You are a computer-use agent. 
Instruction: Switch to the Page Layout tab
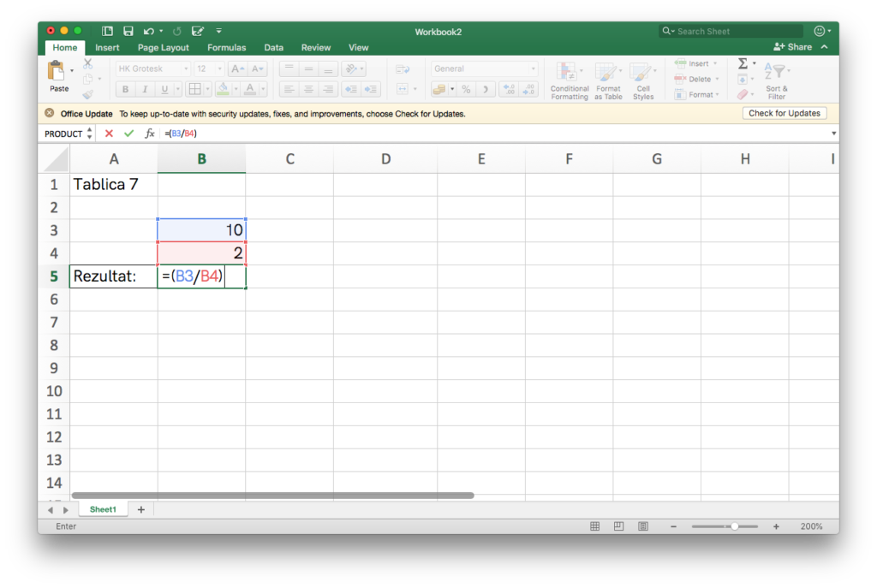pos(163,48)
